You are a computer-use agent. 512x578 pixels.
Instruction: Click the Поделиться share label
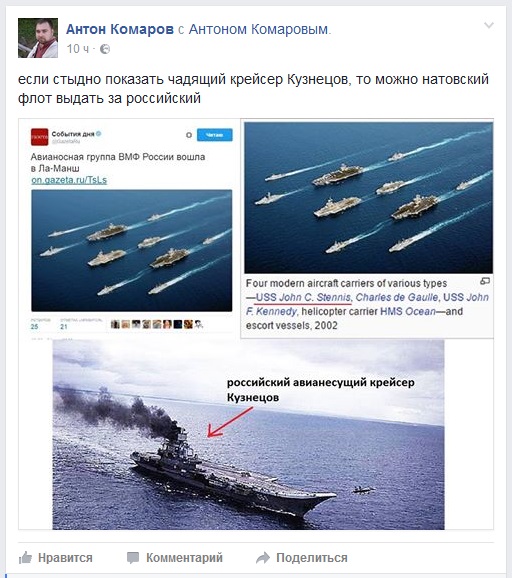pyautogui.click(x=312, y=558)
